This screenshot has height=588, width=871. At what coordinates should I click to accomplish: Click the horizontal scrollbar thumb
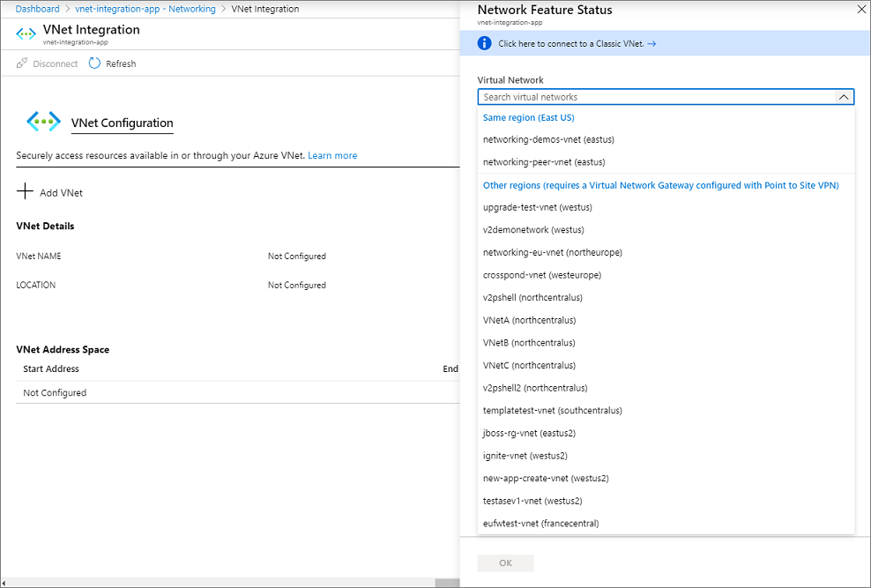[x=447, y=583]
